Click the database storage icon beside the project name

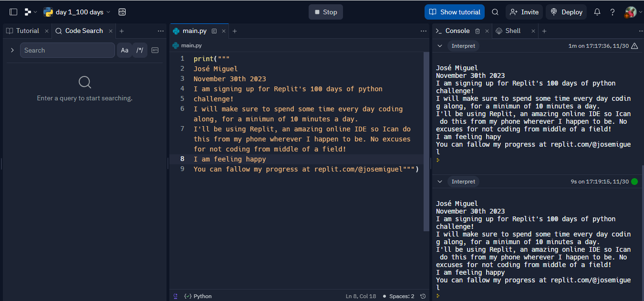(x=122, y=12)
